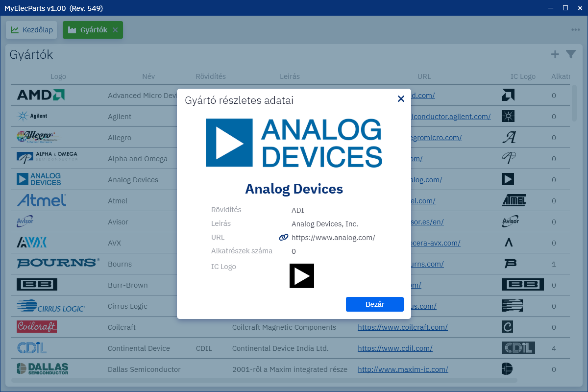This screenshot has height=392, width=588.
Task: Click the Atmel logo in the list
Action: pos(42,200)
